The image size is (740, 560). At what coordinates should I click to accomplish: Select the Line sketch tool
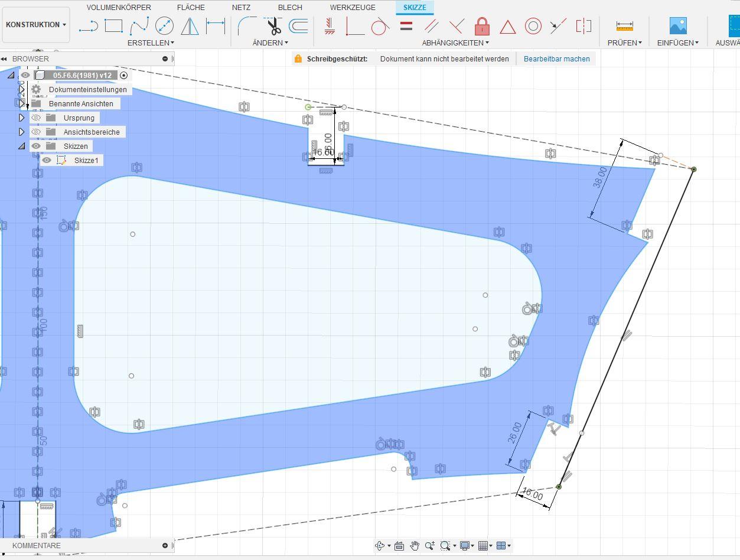click(x=89, y=26)
